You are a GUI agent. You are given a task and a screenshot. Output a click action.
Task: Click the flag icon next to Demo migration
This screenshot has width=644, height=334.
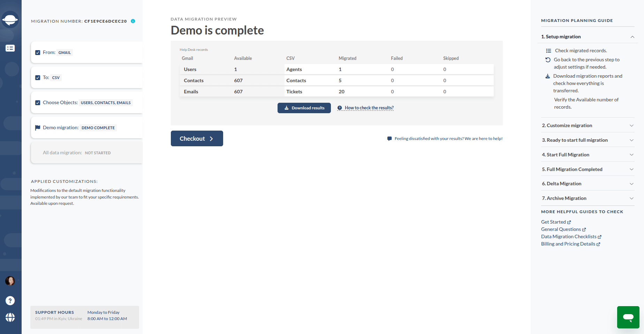(37, 127)
